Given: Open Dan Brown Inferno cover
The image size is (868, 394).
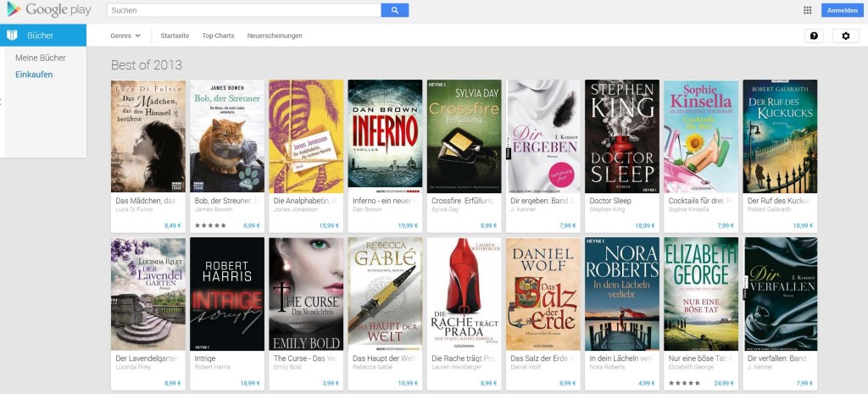Looking at the screenshot, I should (x=385, y=136).
